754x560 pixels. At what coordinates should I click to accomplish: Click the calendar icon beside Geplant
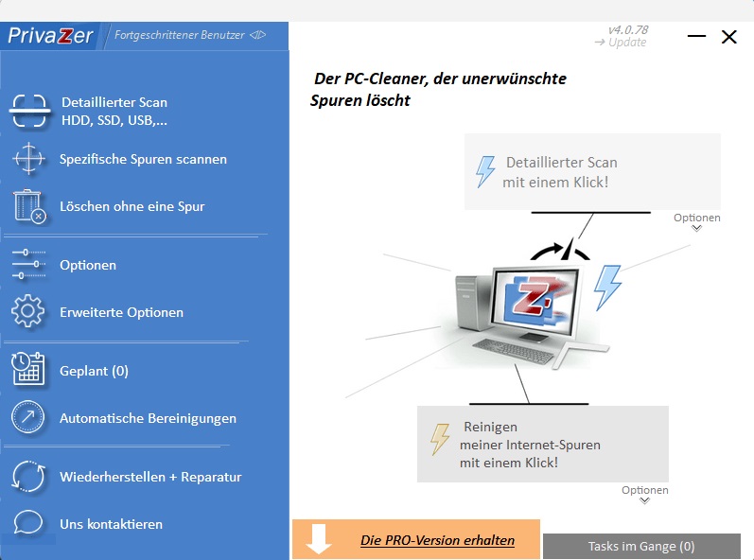(x=28, y=370)
